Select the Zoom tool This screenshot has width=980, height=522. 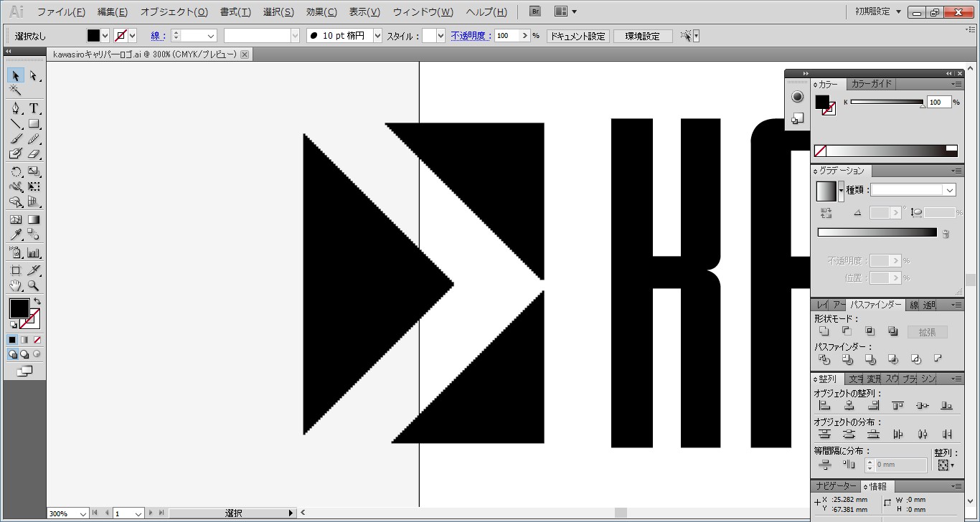pos(34,285)
